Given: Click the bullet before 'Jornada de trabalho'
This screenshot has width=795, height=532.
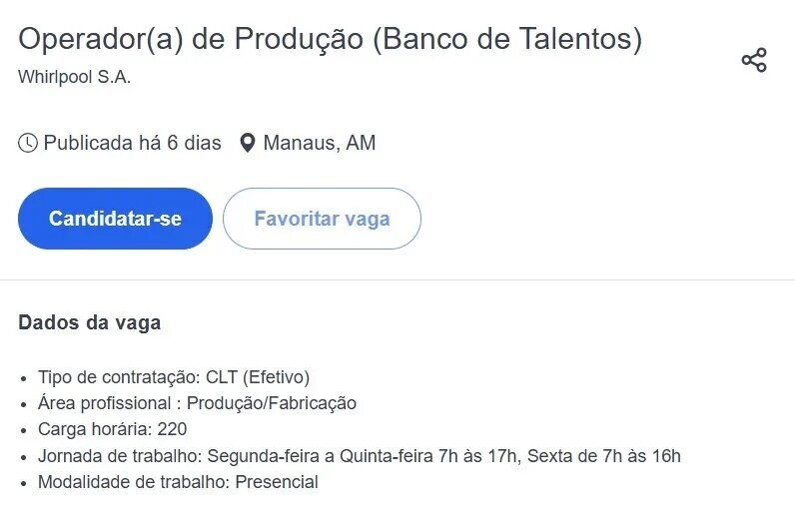Looking at the screenshot, I should (x=24, y=457).
